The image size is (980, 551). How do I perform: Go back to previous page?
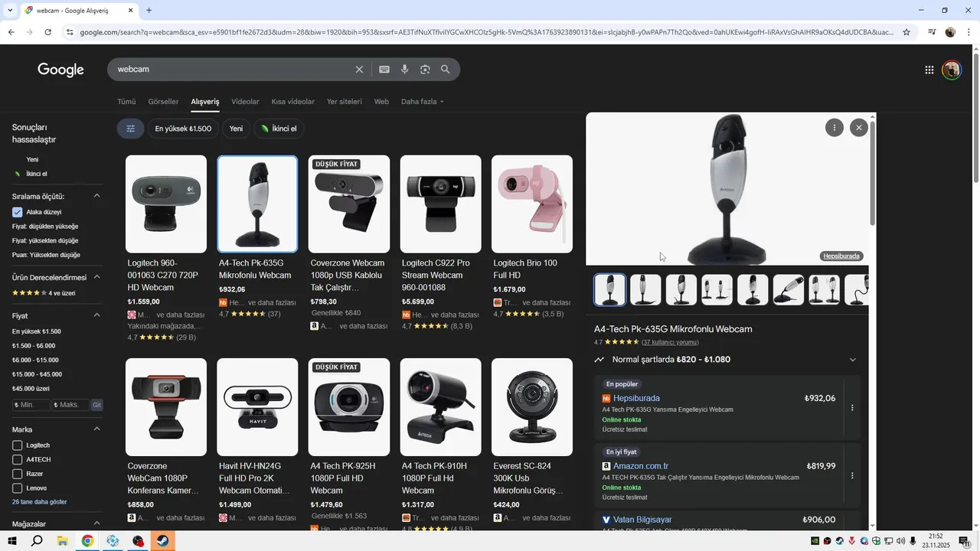[11, 32]
